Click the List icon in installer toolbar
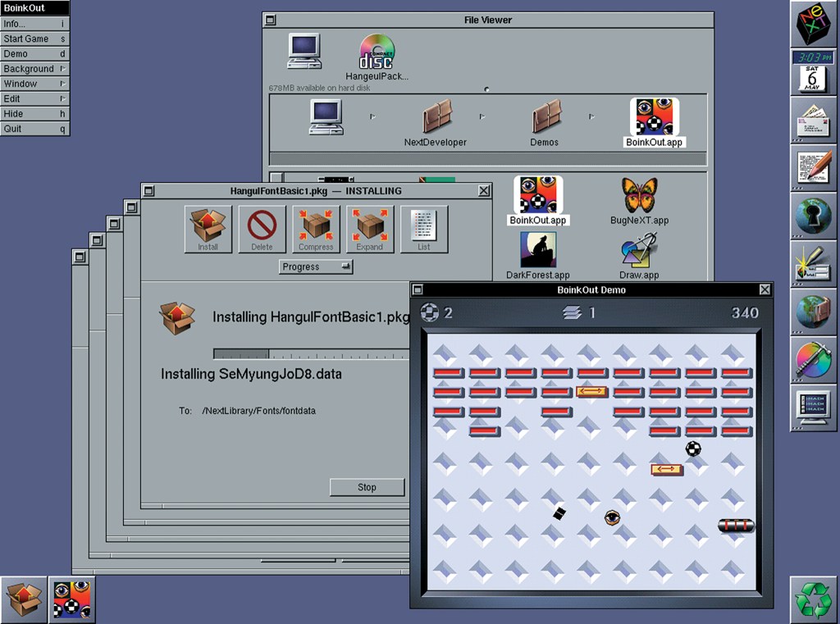The width and height of the screenshot is (840, 624). tap(424, 230)
